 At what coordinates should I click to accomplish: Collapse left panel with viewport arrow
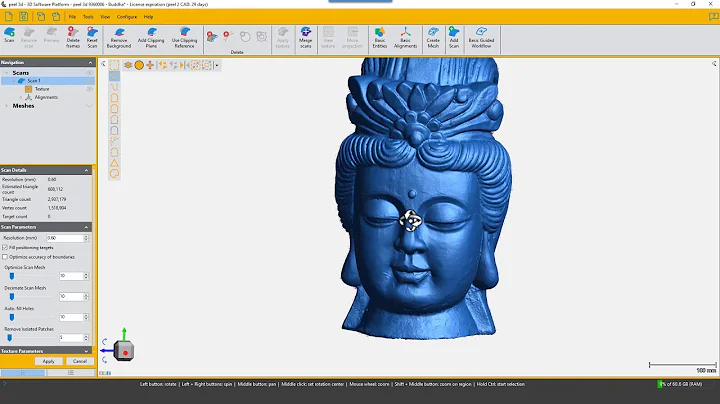[103, 64]
